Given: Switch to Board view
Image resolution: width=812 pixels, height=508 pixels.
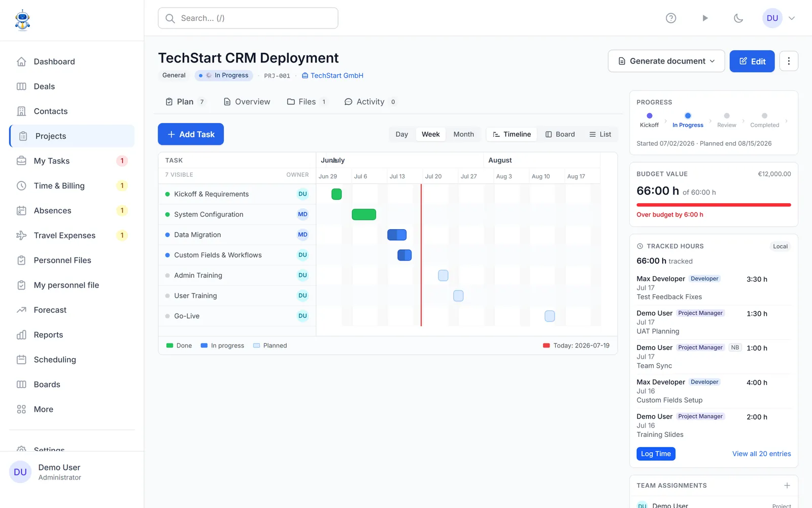Looking at the screenshot, I should pos(560,134).
